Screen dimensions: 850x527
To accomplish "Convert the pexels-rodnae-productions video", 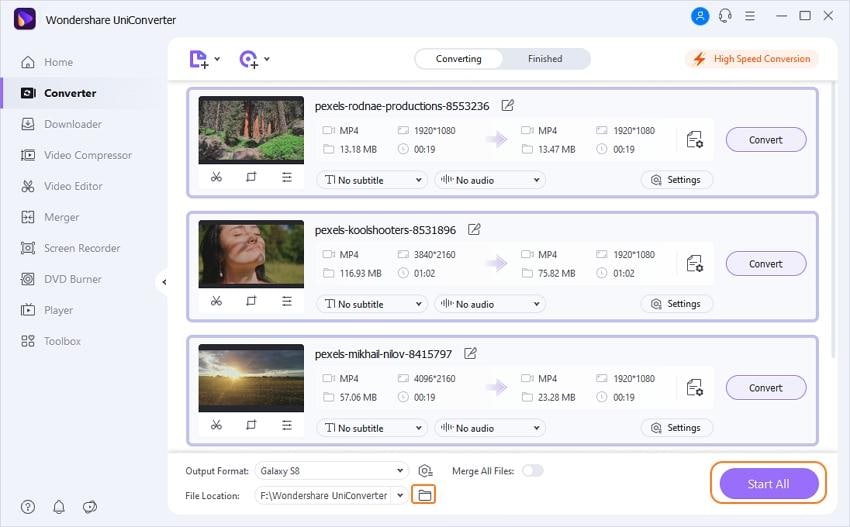I will coord(765,140).
